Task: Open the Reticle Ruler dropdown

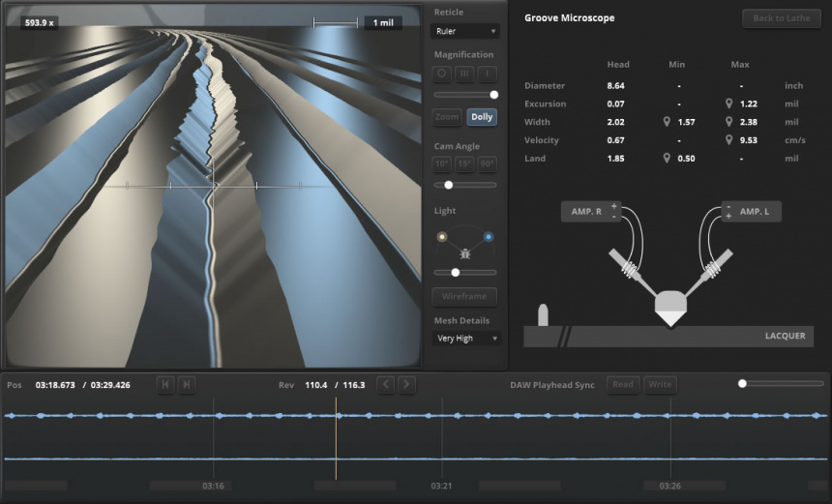Action: coord(465,31)
